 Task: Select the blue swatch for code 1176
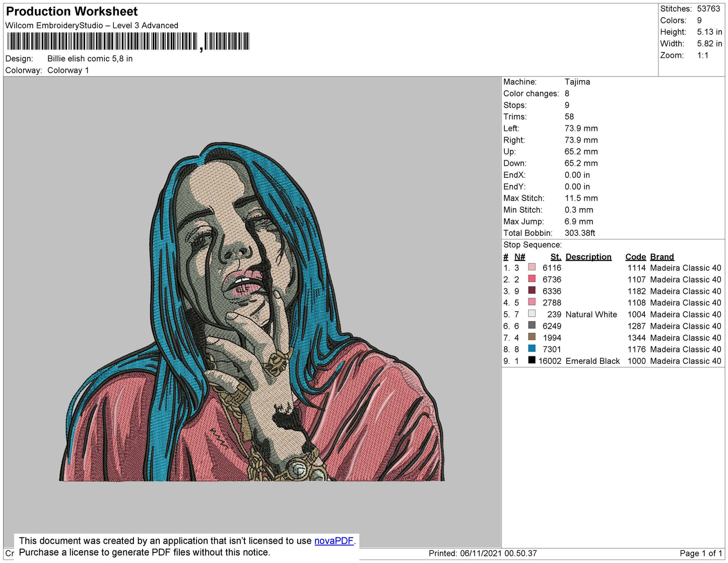(532, 349)
